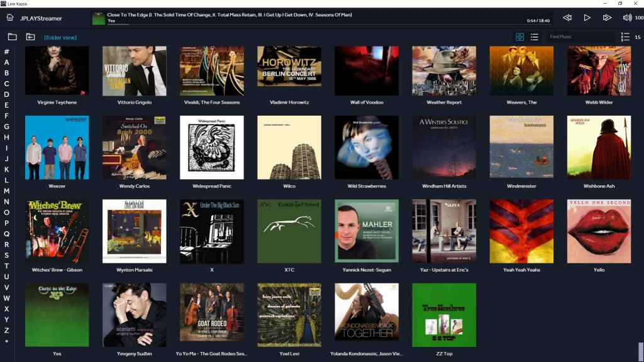
Task: Open Yolanda Kondonassis Together cover
Action: click(x=367, y=312)
